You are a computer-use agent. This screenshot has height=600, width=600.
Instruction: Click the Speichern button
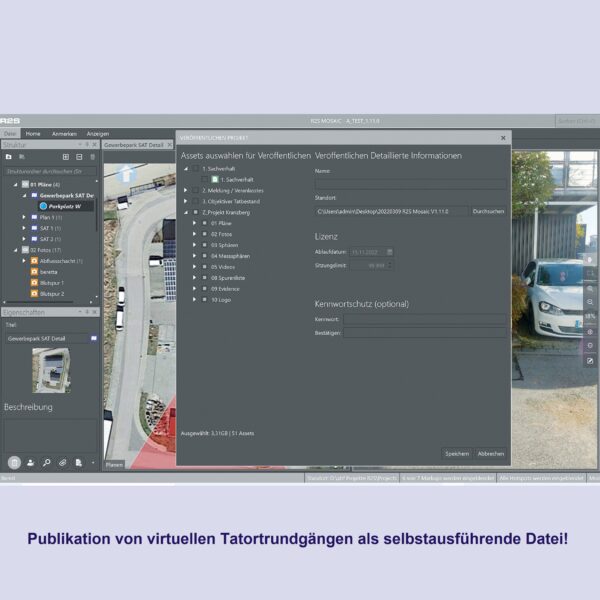click(x=457, y=453)
